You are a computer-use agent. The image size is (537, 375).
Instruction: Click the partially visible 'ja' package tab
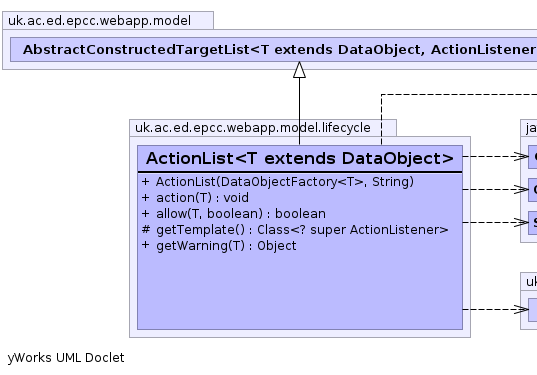coord(529,128)
